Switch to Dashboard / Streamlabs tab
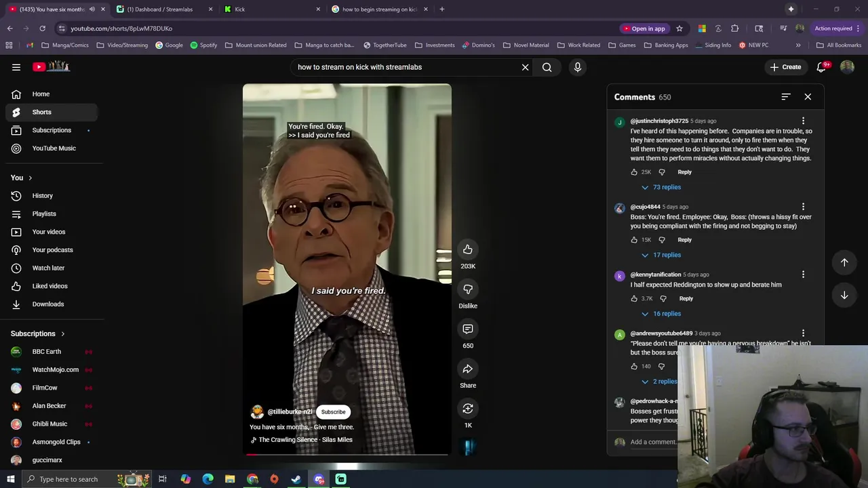The height and width of the screenshot is (488, 868). click(x=165, y=9)
